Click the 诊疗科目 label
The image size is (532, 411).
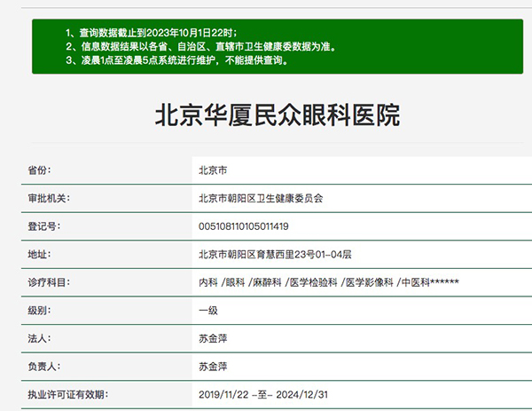pos(49,282)
